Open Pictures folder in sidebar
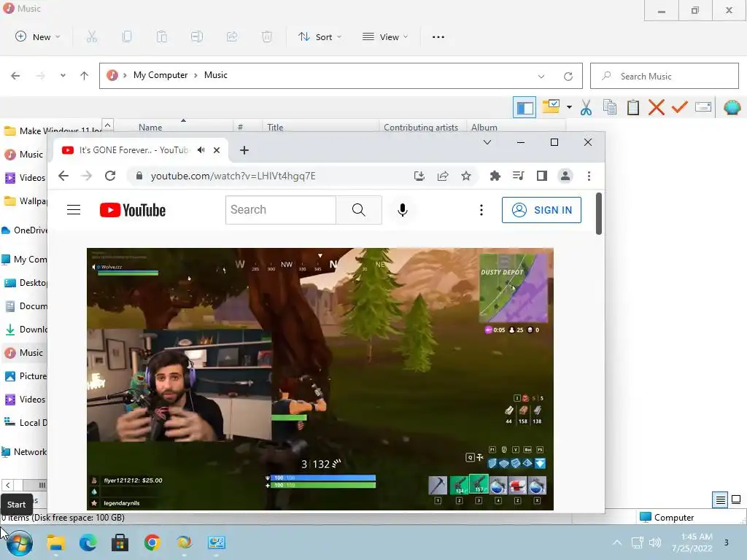 click(26, 376)
